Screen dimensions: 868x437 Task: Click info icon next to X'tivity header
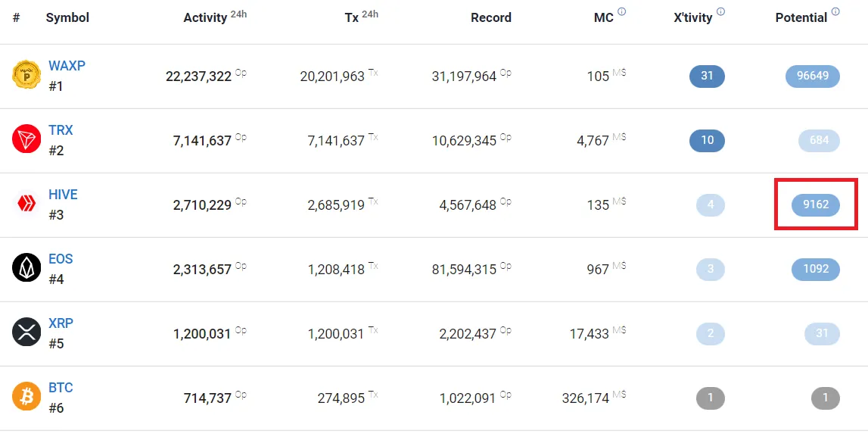[x=720, y=11]
